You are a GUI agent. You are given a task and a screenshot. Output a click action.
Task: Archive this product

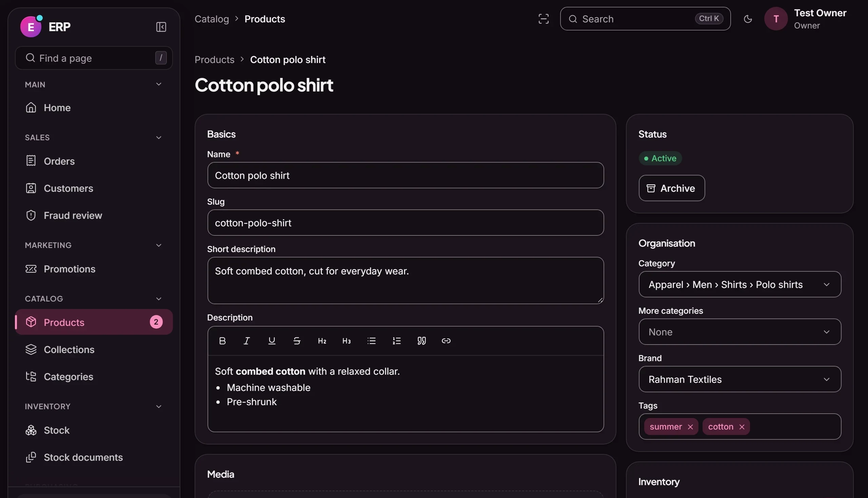point(672,188)
